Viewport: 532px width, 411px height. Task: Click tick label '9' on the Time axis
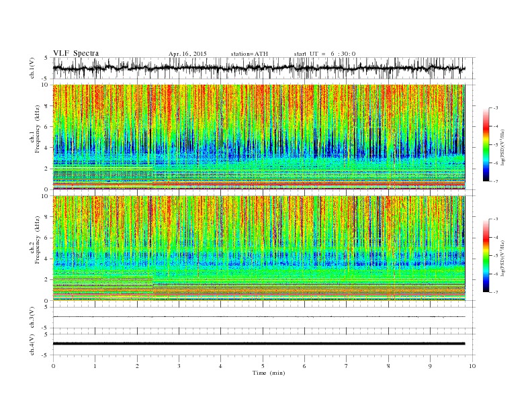pos(430,366)
